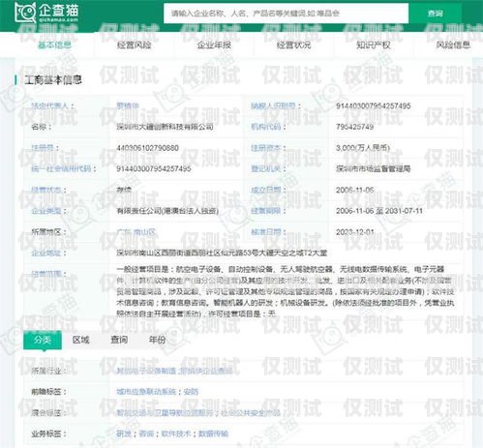
Task: Click the 注册资本 label
Action: (266, 148)
